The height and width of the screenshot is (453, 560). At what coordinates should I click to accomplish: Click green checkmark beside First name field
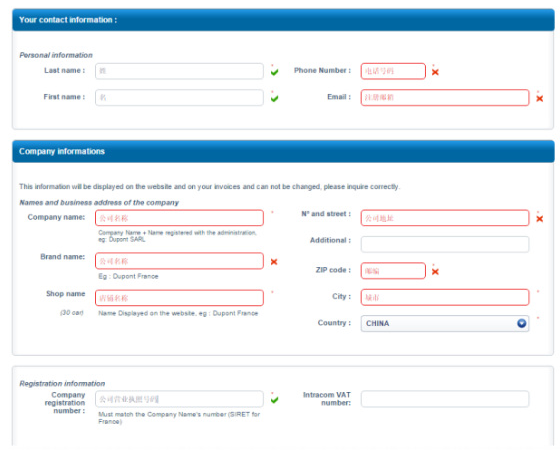click(274, 98)
